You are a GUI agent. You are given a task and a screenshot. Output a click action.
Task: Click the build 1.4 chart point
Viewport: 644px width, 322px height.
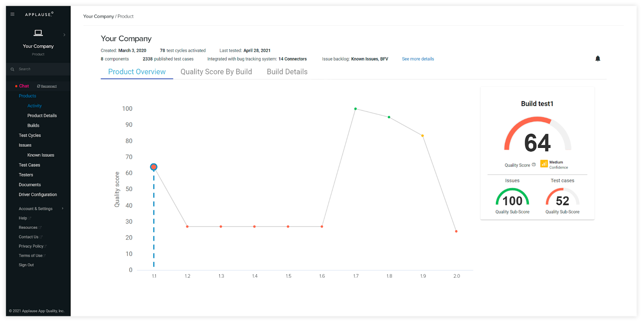click(254, 226)
